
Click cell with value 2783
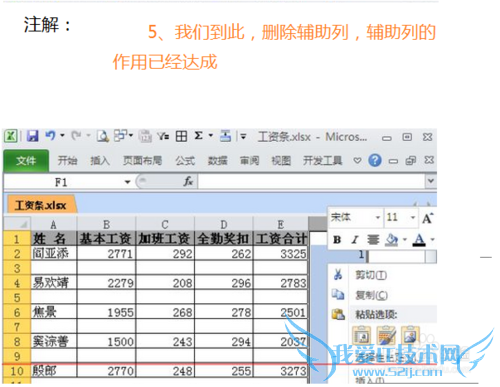pyautogui.click(x=281, y=283)
